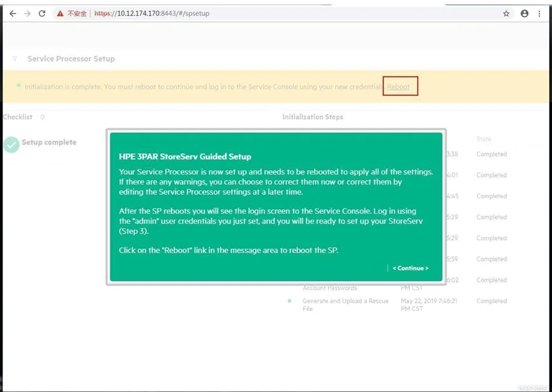
Task: Click the Initialization Steps heading
Action: tap(312, 117)
